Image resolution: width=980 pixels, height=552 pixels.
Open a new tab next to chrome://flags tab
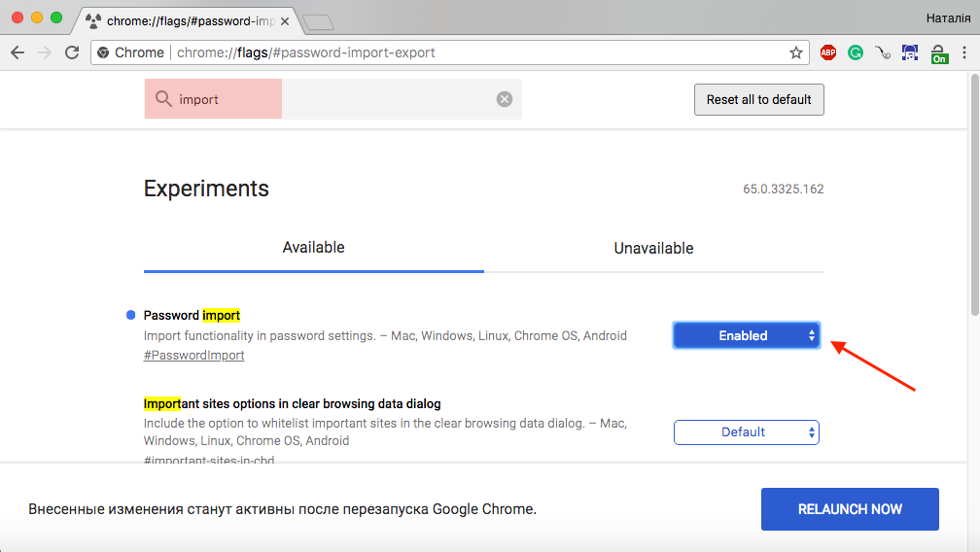(318, 21)
